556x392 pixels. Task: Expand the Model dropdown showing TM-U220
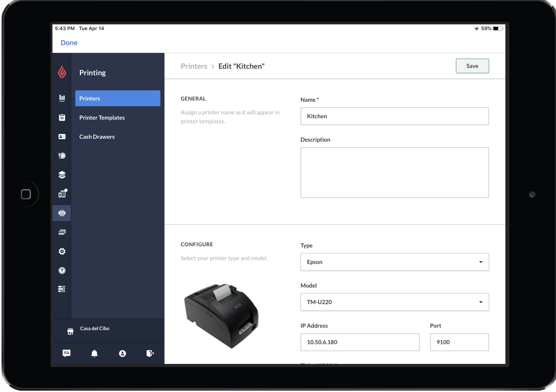[394, 302]
